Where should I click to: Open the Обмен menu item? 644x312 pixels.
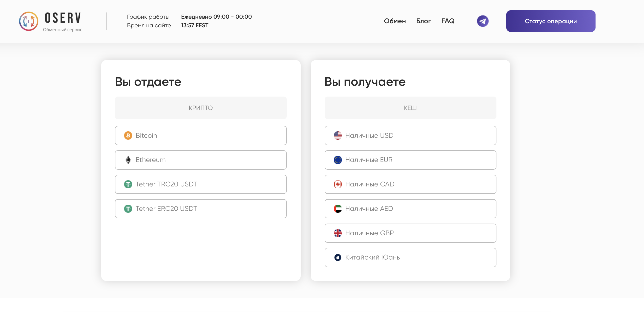(394, 21)
